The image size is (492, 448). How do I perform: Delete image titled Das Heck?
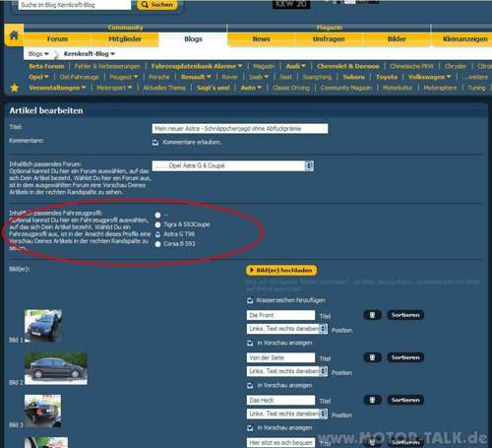click(x=372, y=400)
